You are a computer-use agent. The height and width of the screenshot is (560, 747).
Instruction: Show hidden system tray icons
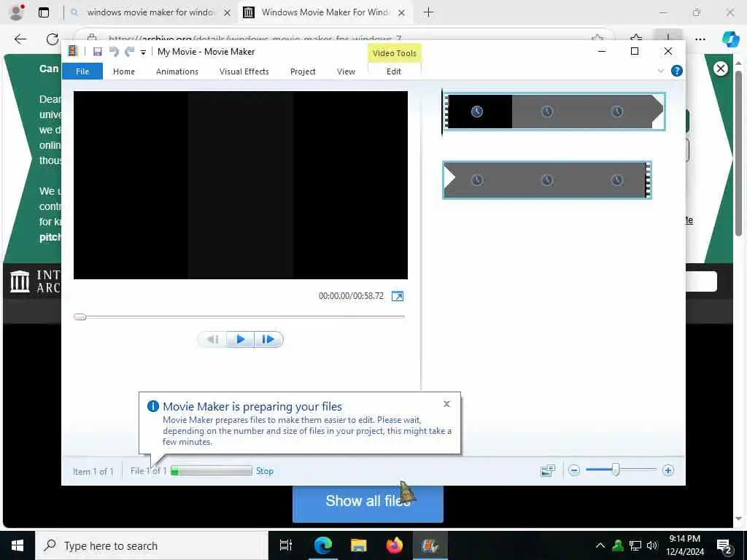coord(600,545)
